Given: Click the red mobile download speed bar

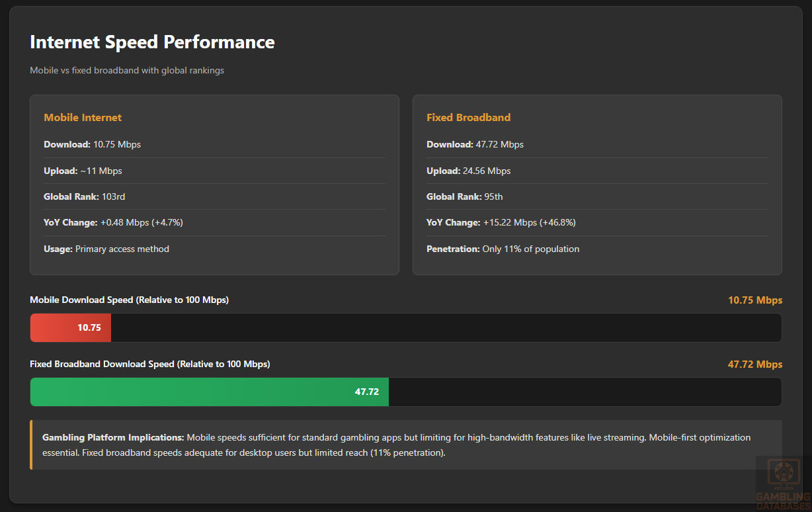Looking at the screenshot, I should (x=71, y=327).
